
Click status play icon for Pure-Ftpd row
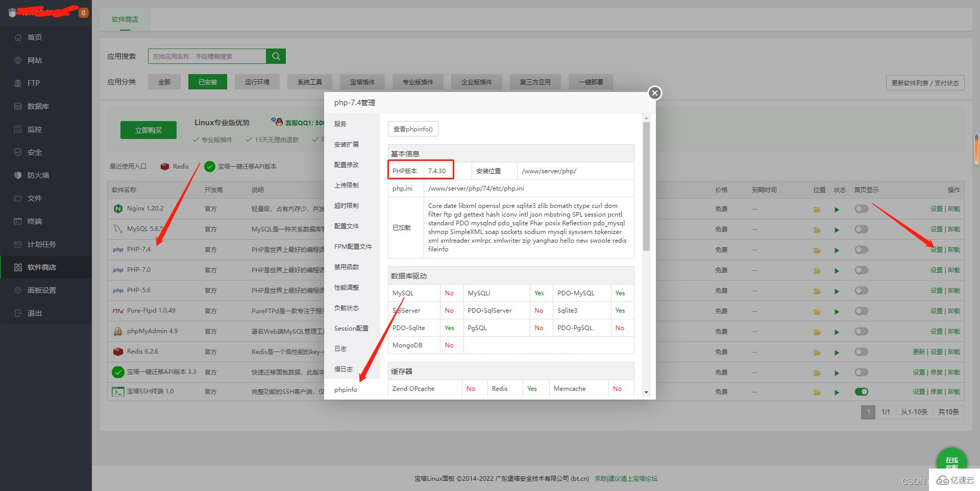[x=837, y=312]
